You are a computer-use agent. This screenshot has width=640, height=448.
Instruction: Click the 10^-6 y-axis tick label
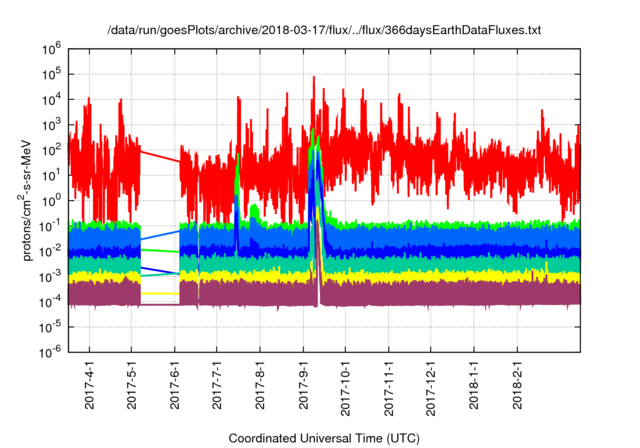tap(51, 353)
